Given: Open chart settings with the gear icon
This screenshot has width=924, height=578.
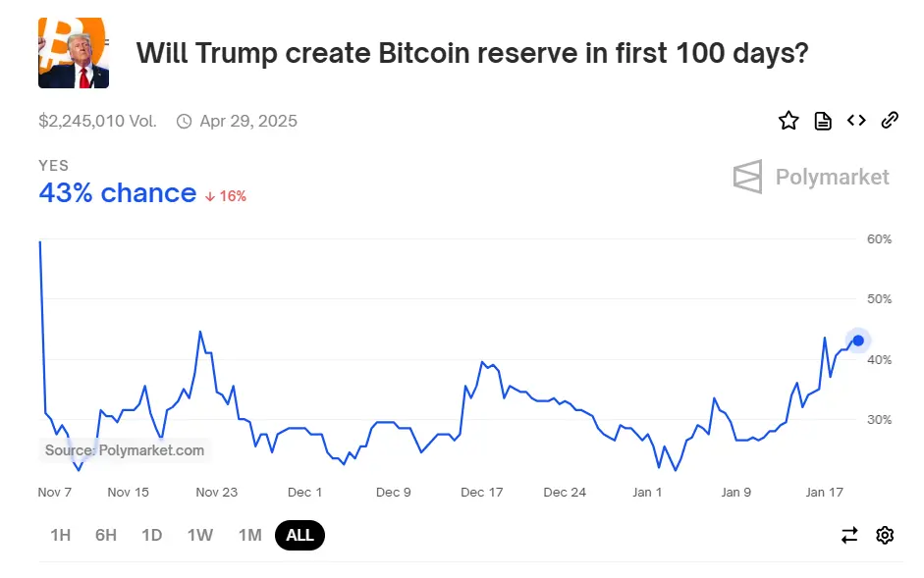Looking at the screenshot, I should tap(885, 535).
